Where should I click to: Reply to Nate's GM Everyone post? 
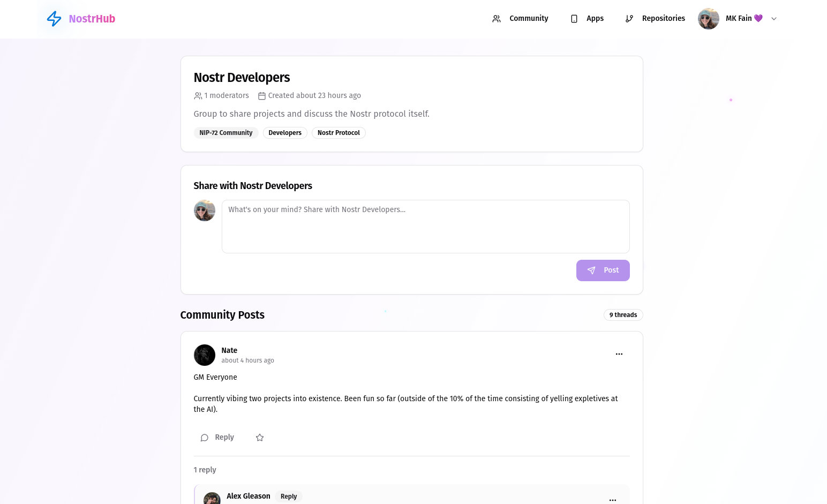[x=217, y=438]
